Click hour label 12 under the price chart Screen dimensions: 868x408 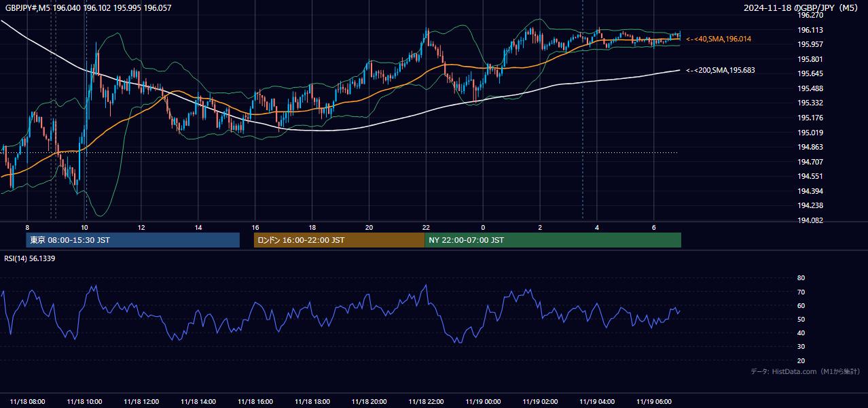tap(141, 227)
